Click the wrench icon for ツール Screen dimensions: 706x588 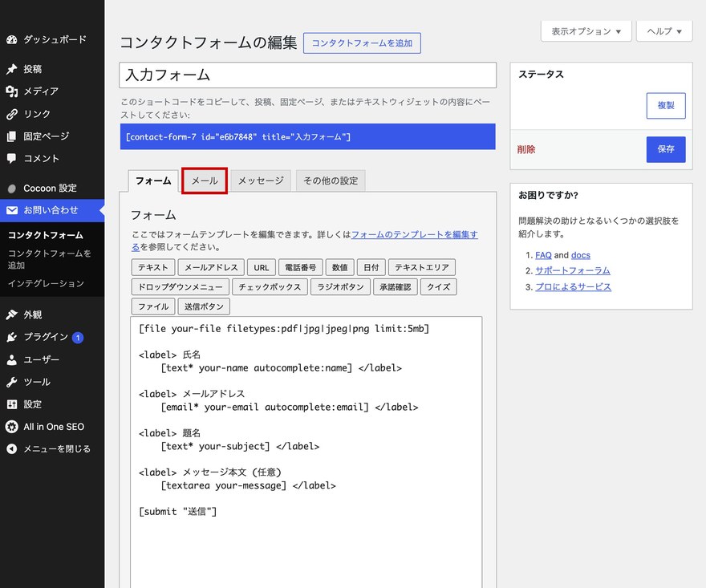click(x=12, y=382)
